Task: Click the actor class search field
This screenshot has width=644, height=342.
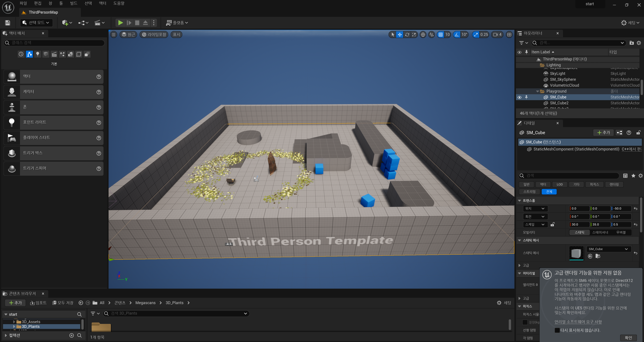Action: pyautogui.click(x=54, y=43)
